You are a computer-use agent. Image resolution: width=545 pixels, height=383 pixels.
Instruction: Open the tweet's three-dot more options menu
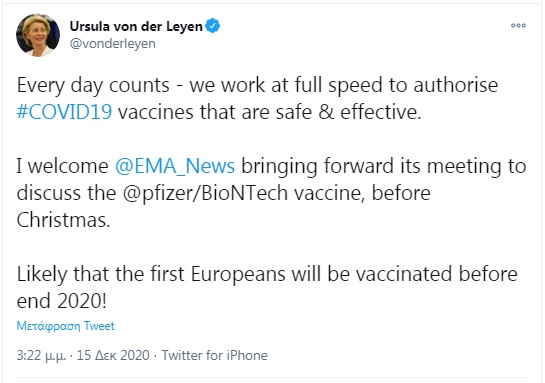click(x=518, y=25)
